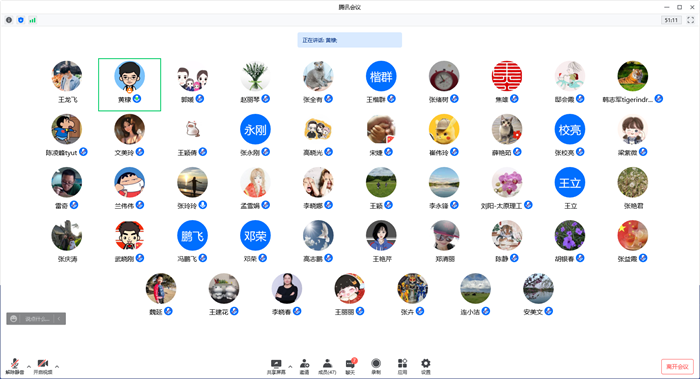The height and width of the screenshot is (379, 700).
Task: Open meeting Settings (设置) gear
Action: point(425,367)
